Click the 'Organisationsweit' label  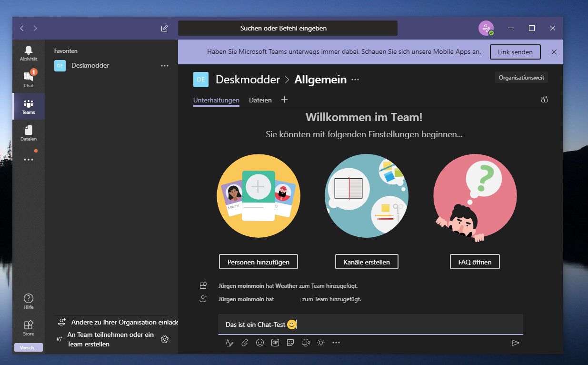[x=521, y=78]
